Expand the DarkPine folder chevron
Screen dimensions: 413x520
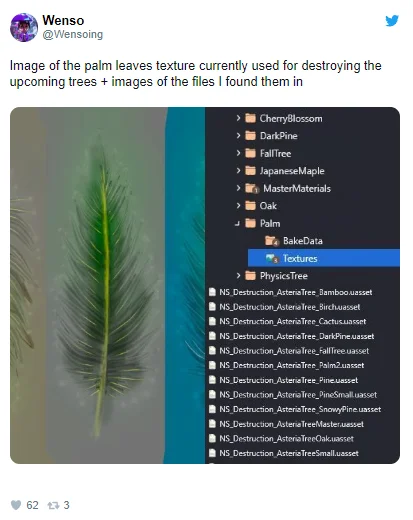pyautogui.click(x=238, y=135)
